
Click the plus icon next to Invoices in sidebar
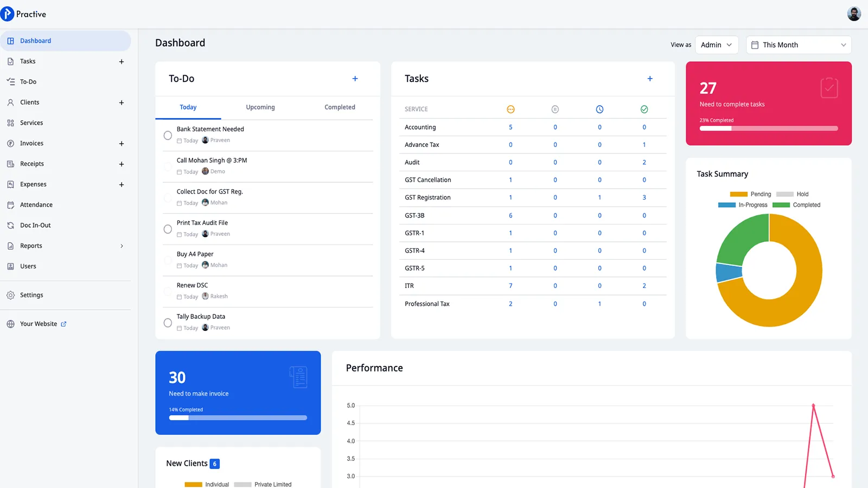tap(122, 144)
